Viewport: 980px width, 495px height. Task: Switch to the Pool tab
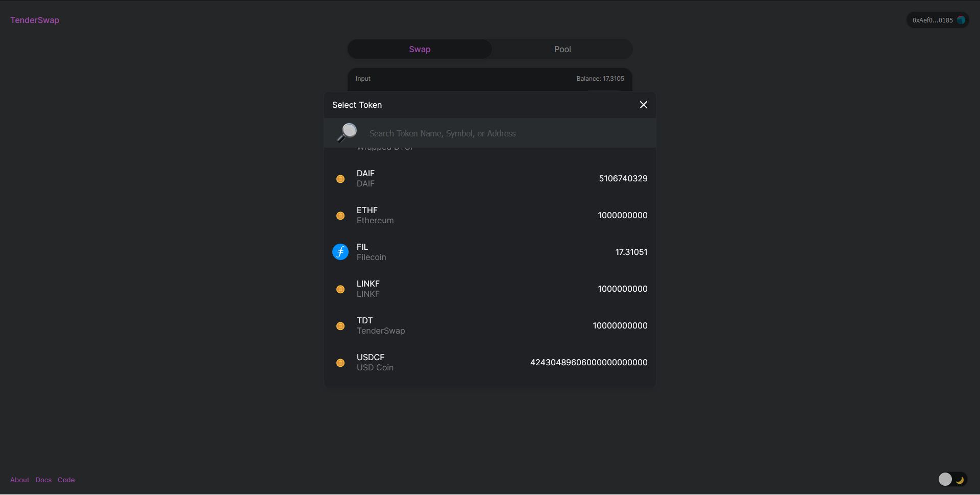pyautogui.click(x=562, y=49)
